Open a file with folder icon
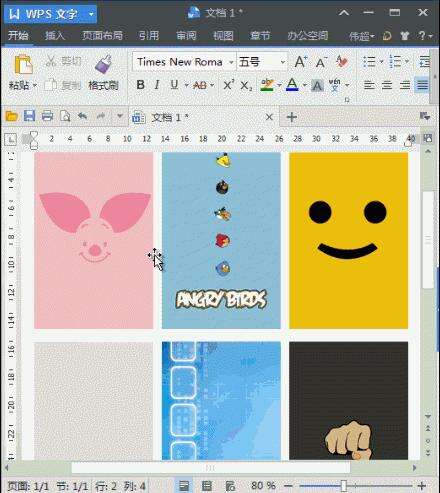The width and height of the screenshot is (440, 493). [12, 116]
